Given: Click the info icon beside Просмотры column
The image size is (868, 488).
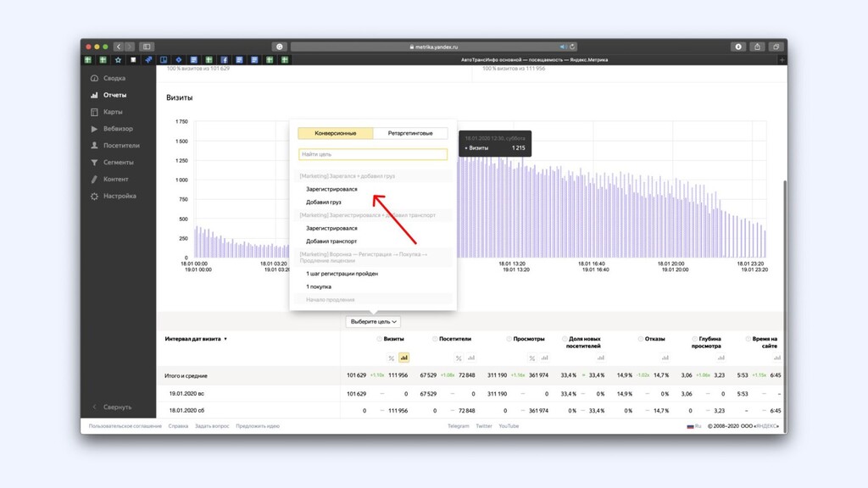Looking at the screenshot, I should [509, 339].
